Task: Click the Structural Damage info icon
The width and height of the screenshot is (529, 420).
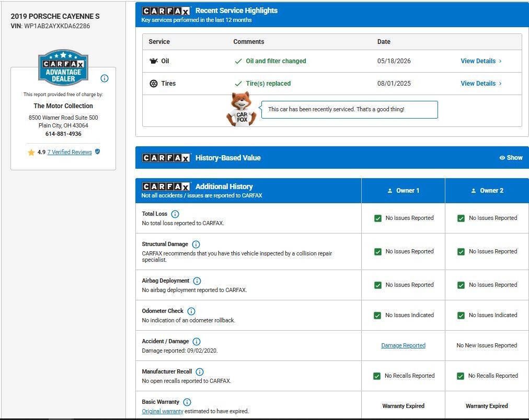Action: [x=196, y=244]
